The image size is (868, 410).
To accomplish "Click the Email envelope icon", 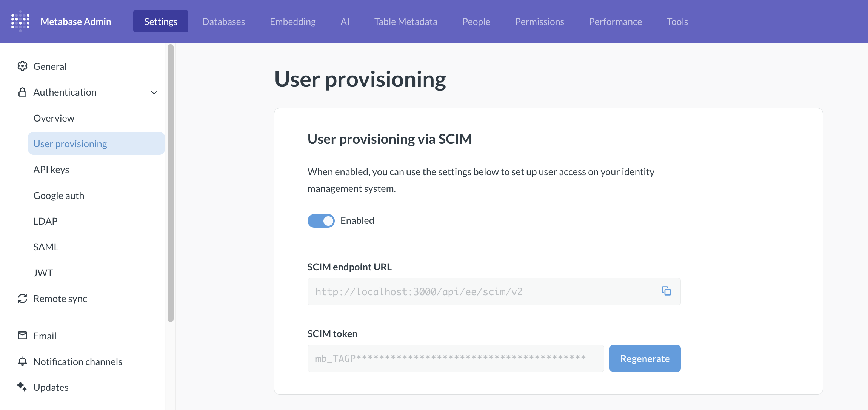I will 22,336.
